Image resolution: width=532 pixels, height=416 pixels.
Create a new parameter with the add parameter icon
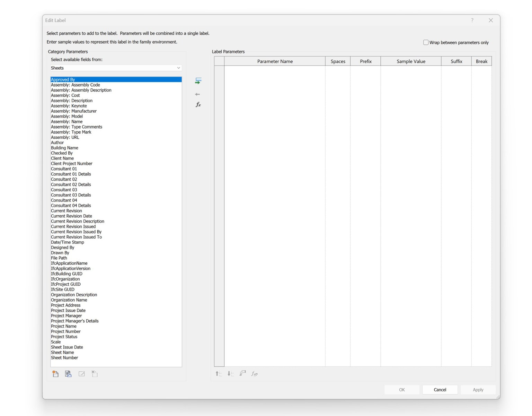pyautogui.click(x=55, y=374)
